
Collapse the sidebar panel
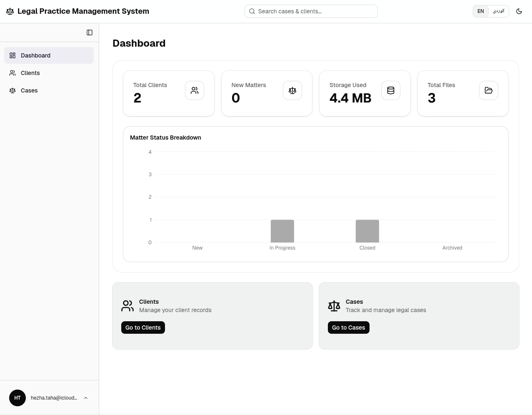(90, 32)
